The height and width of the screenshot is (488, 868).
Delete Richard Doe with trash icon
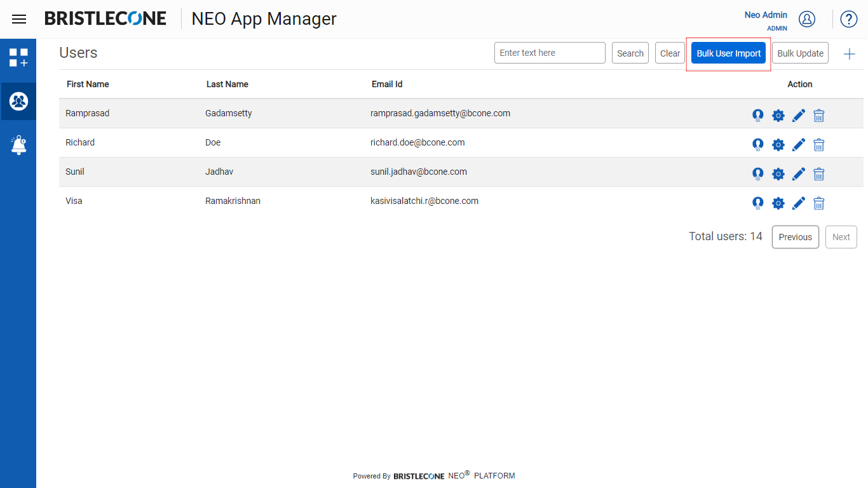pos(819,144)
